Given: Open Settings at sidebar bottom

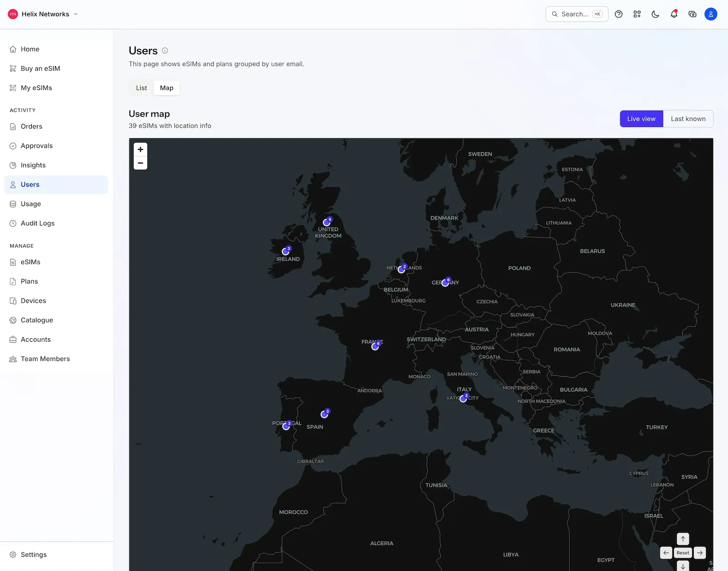Looking at the screenshot, I should (56, 555).
